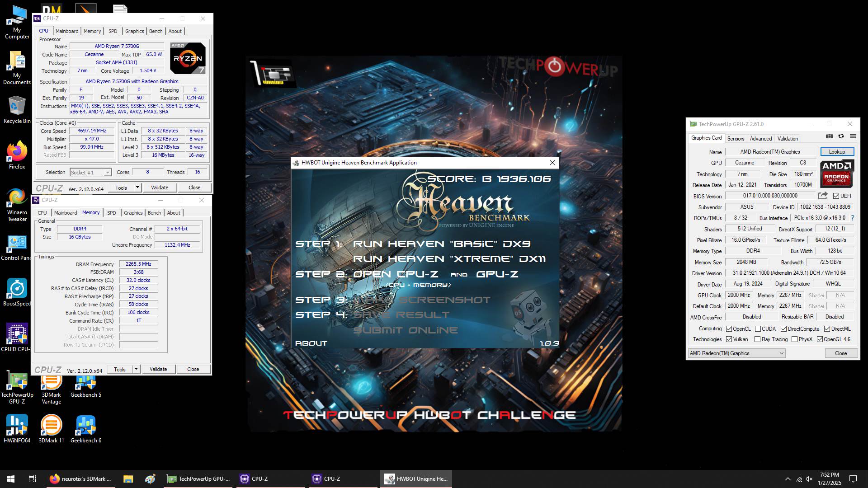Click the BIOS export share icon
The image size is (868, 488).
pyautogui.click(x=823, y=196)
